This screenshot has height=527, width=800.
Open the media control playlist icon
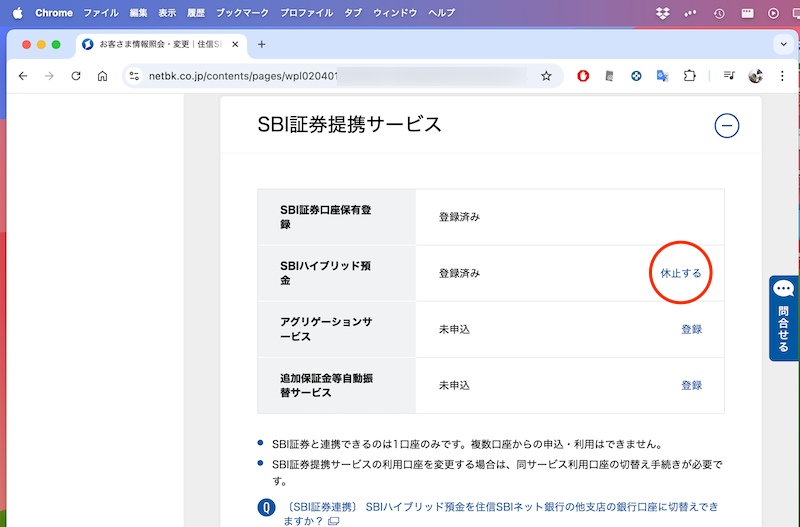pos(729,76)
